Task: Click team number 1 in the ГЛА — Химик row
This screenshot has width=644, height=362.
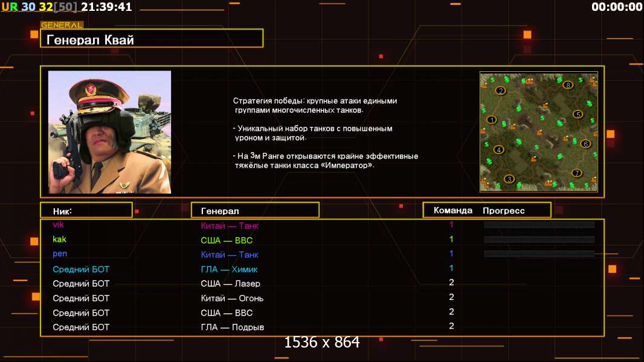Action: coord(451,268)
